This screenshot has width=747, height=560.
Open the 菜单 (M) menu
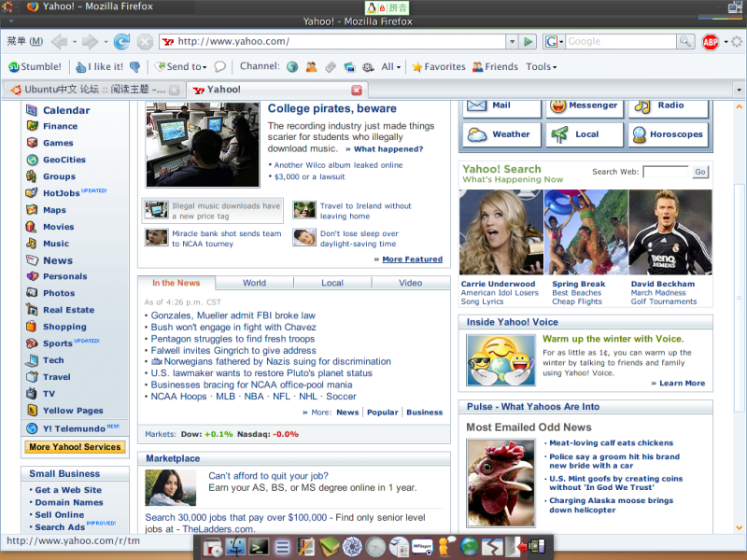coord(25,41)
